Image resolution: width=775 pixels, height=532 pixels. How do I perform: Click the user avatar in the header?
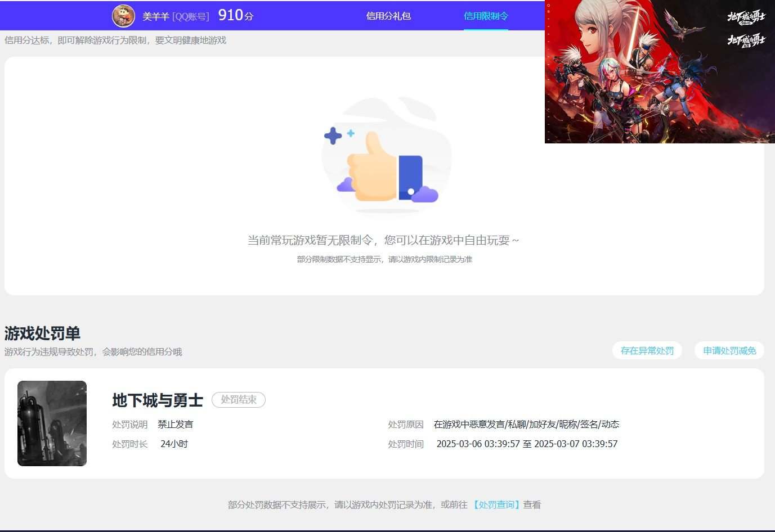click(x=123, y=16)
